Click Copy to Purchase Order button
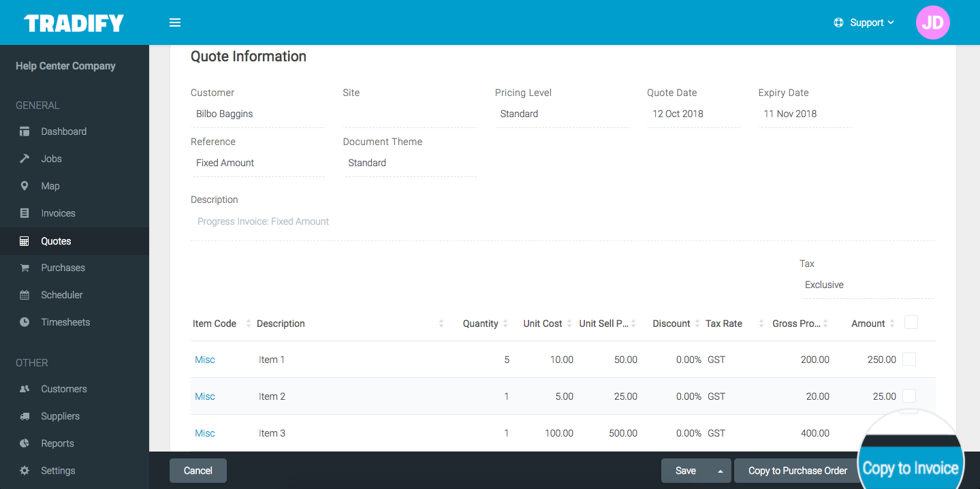980x489 pixels. click(x=797, y=471)
